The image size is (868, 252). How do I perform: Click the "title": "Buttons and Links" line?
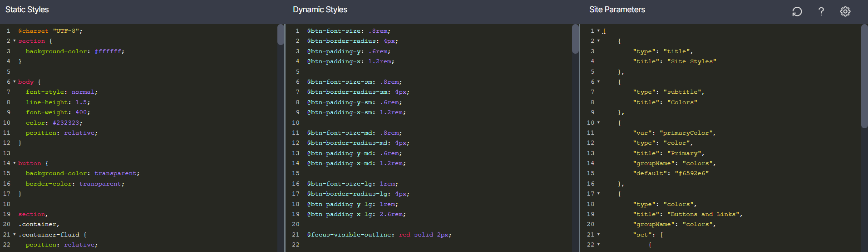(x=688, y=214)
